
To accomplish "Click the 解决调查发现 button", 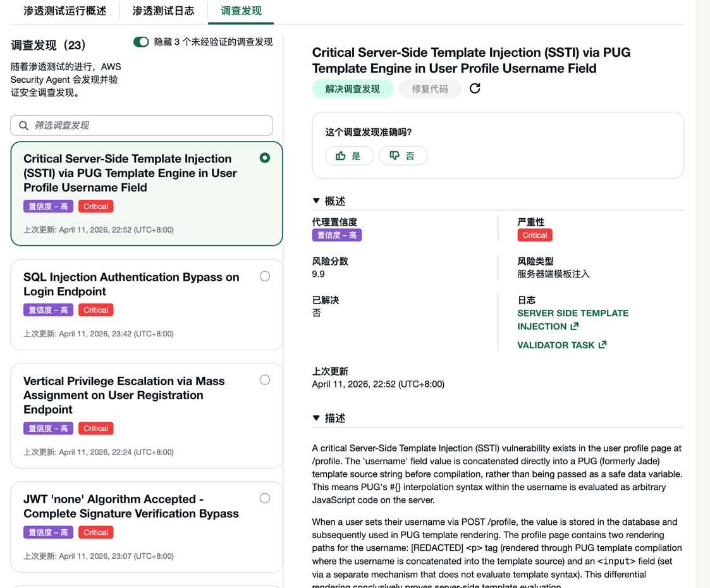I will coord(353,89).
